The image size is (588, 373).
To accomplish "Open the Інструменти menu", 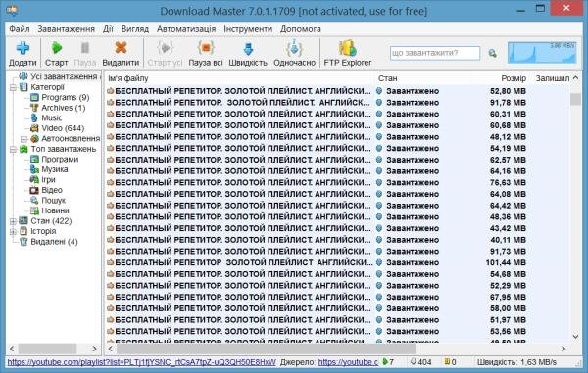I will (x=248, y=29).
